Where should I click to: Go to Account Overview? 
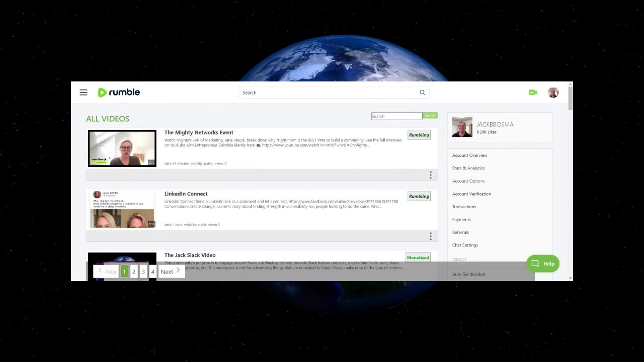(x=469, y=155)
